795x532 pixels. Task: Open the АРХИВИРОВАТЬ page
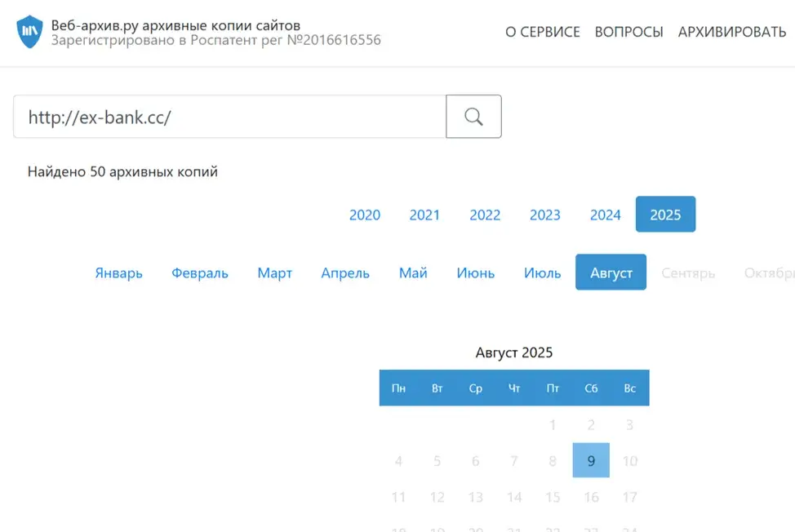(x=732, y=32)
